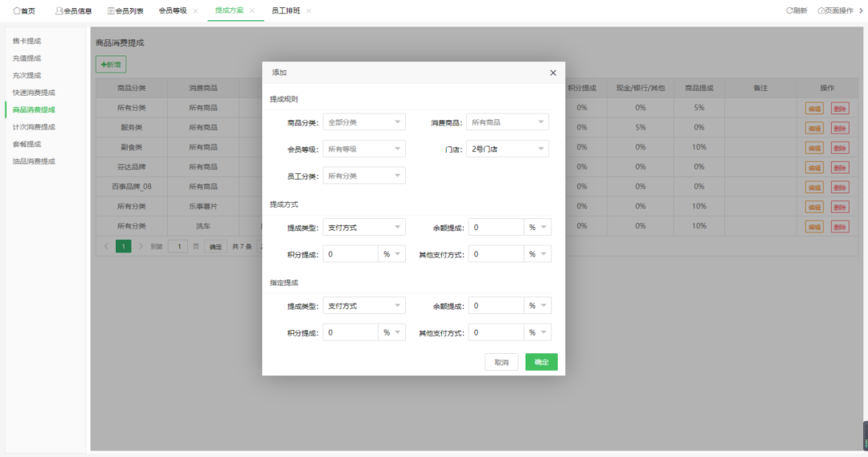Open 页面操作 page operations menu
868x457 pixels.
click(835, 10)
